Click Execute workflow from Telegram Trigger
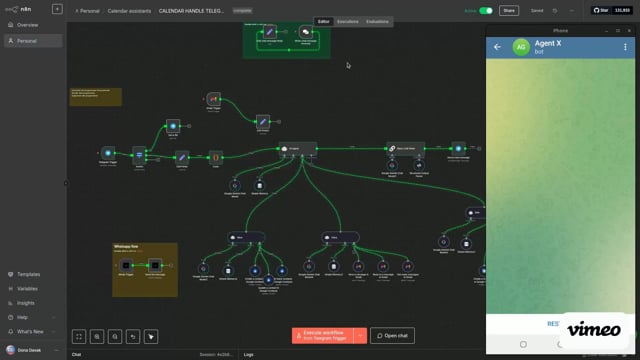Viewport: 640px width, 360px height. click(322, 336)
